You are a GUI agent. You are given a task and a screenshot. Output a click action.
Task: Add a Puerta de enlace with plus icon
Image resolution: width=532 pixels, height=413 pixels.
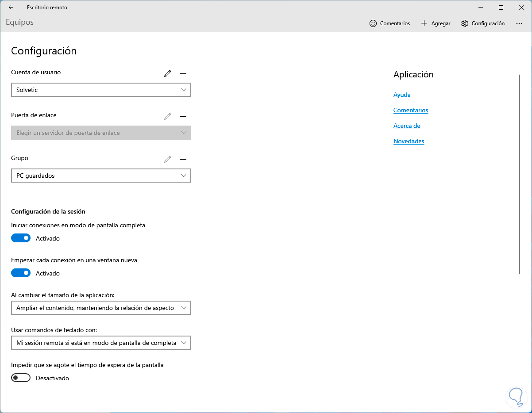(x=183, y=117)
